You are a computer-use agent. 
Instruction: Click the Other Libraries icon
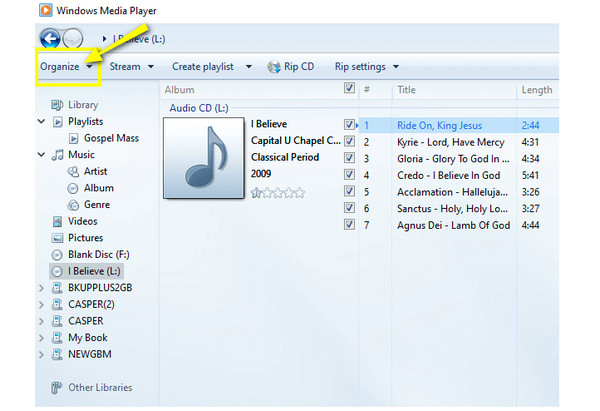[x=57, y=388]
